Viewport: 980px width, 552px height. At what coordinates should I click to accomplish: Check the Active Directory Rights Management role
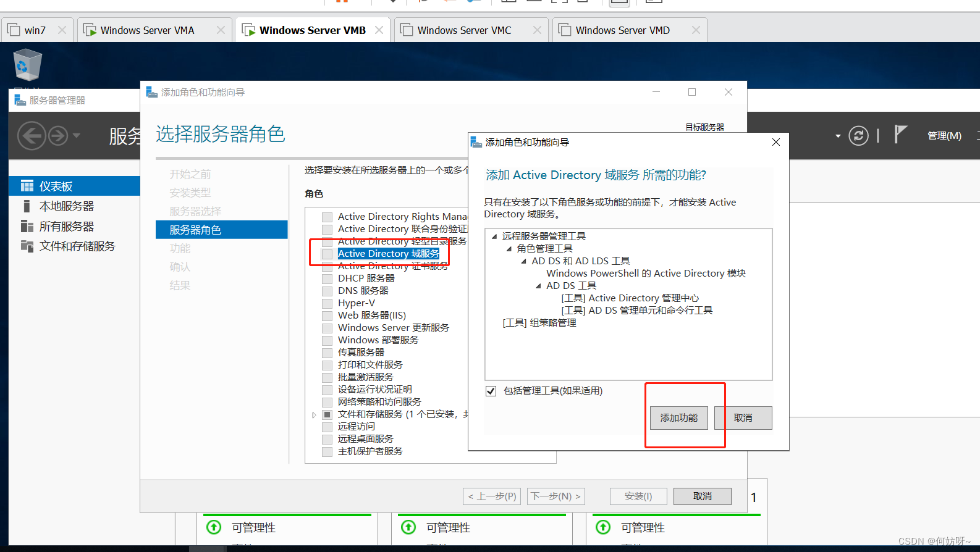coord(327,217)
